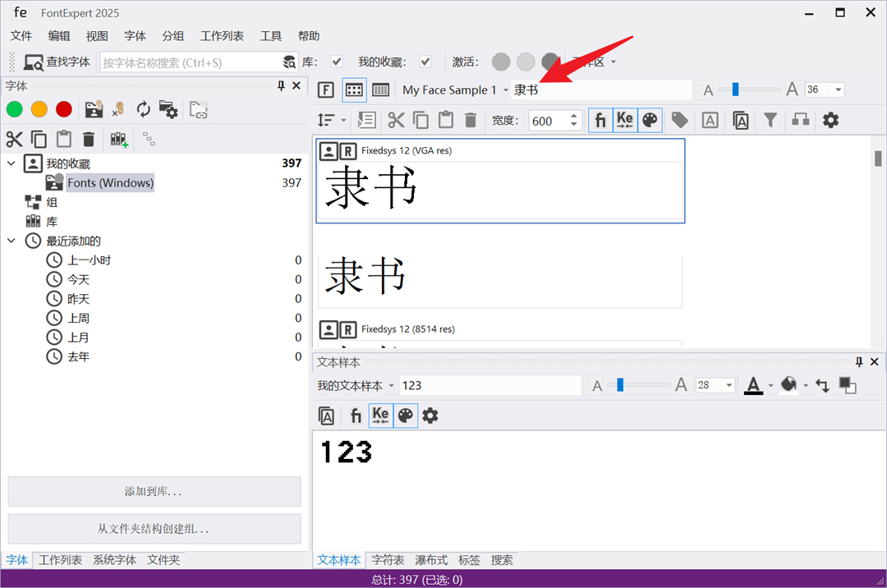The width and height of the screenshot is (887, 588).
Task: Click the trash delete icon in Fonts panel
Action: (88, 139)
